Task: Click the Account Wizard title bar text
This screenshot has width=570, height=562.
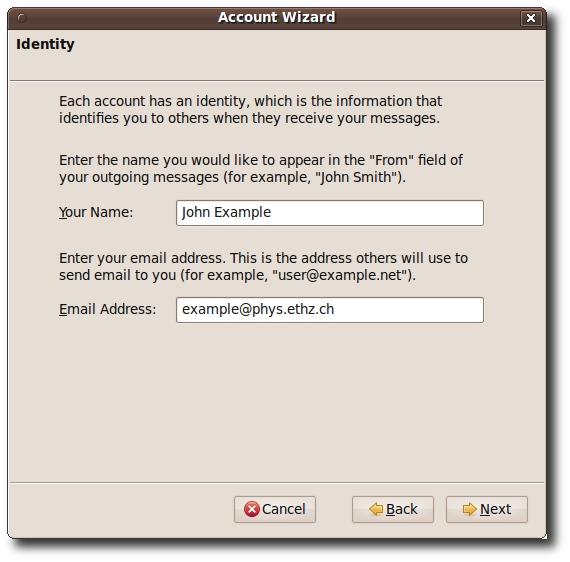Action: (x=277, y=17)
